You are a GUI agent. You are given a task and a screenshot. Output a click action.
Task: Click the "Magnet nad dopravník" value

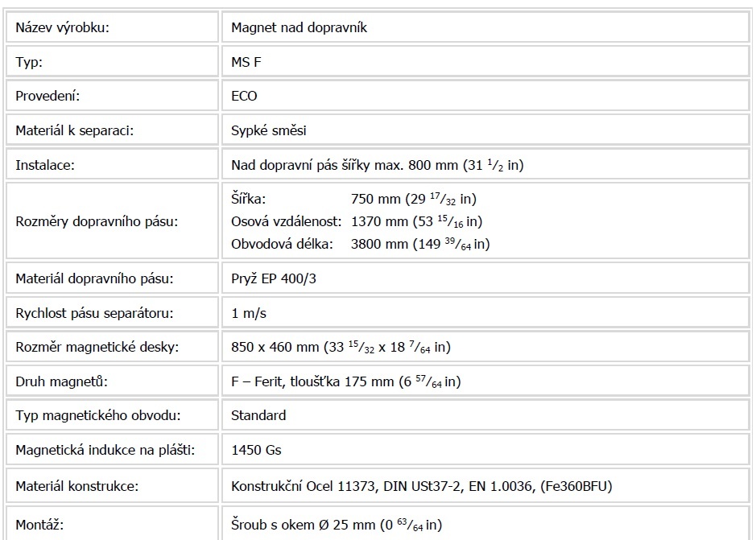pyautogui.click(x=299, y=28)
